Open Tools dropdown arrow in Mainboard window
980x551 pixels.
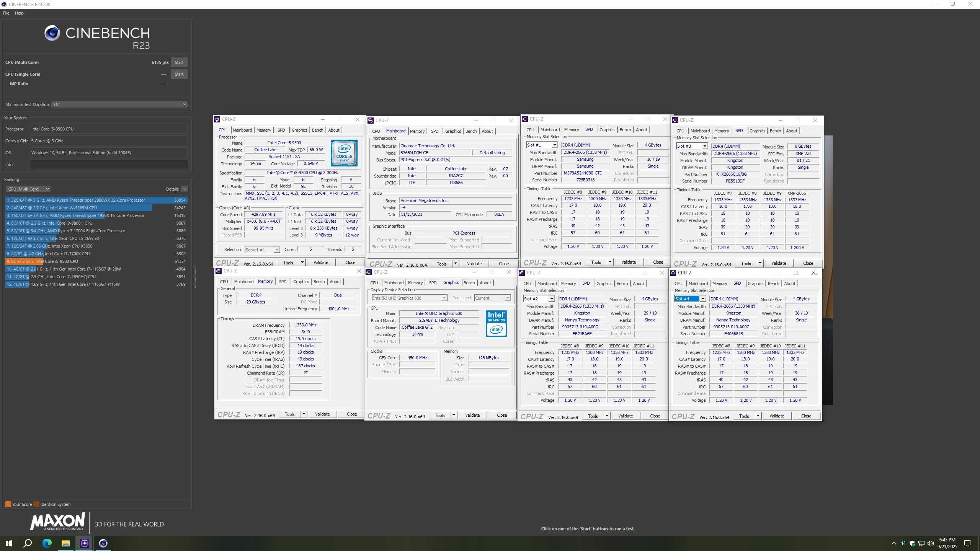(x=456, y=264)
